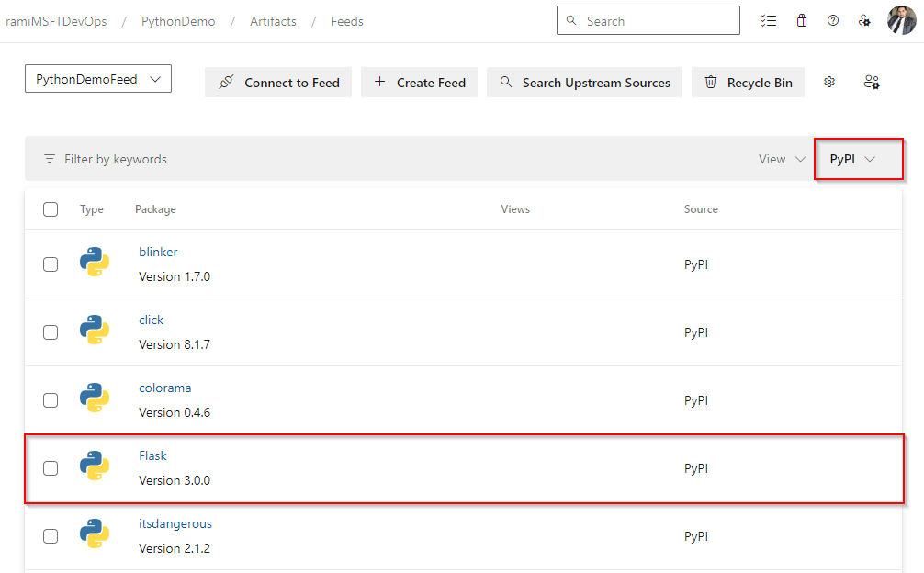The image size is (924, 573).
Task: Open feed permissions people icon
Action: [x=871, y=82]
